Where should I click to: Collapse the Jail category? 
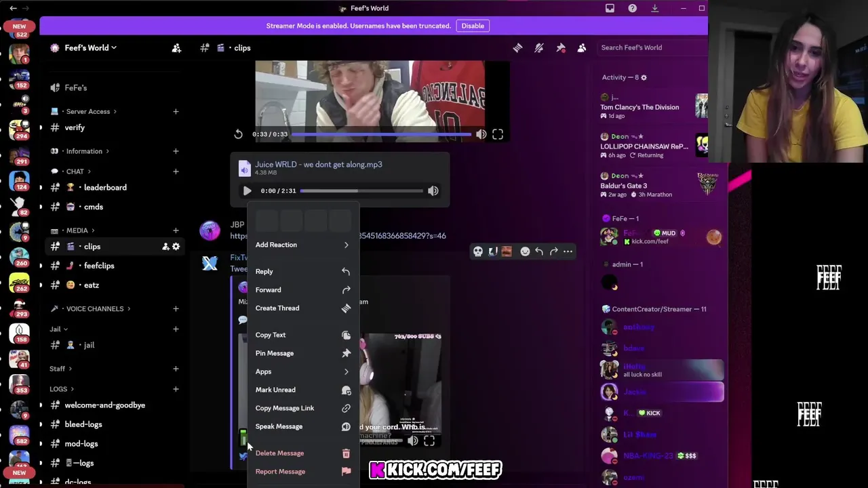pos(58,329)
